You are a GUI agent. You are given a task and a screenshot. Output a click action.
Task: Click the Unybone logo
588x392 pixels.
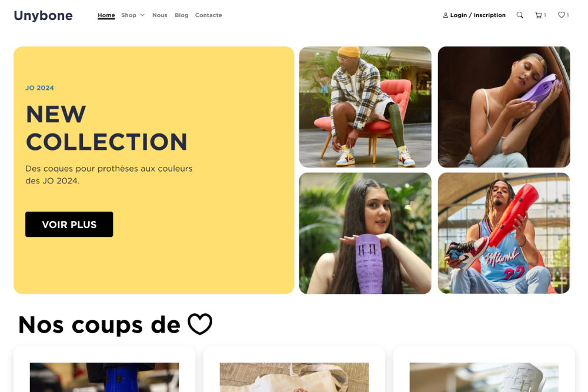click(x=43, y=15)
